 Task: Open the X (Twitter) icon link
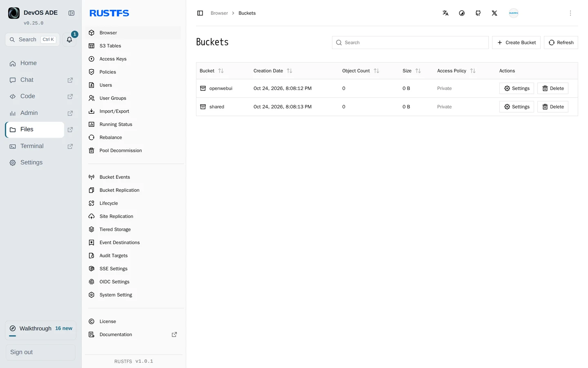coord(494,13)
